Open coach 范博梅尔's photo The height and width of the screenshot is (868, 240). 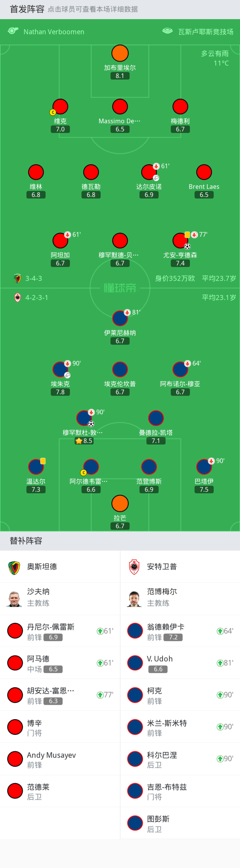pyautogui.click(x=134, y=599)
